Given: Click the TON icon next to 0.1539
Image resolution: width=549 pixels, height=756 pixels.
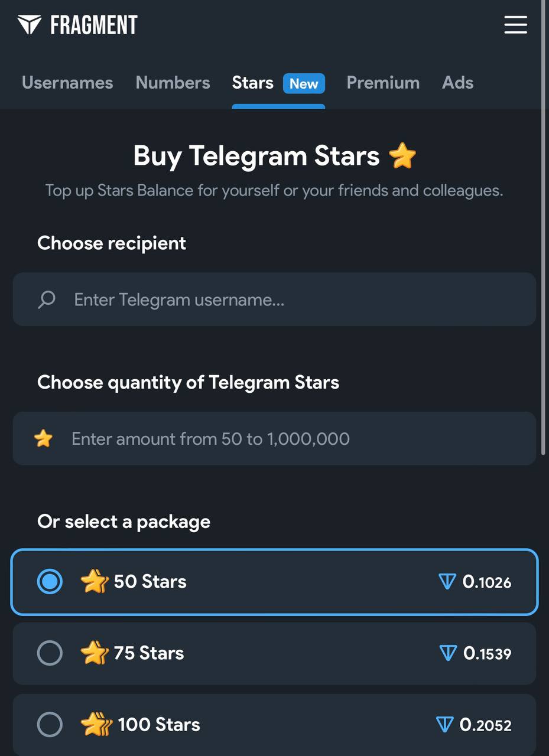Looking at the screenshot, I should [x=448, y=653].
